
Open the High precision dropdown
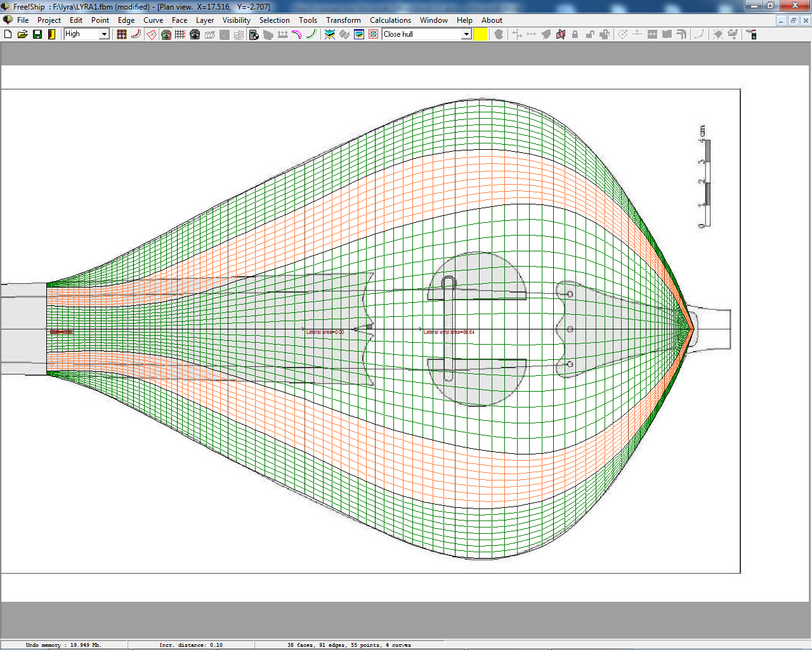coord(104,34)
